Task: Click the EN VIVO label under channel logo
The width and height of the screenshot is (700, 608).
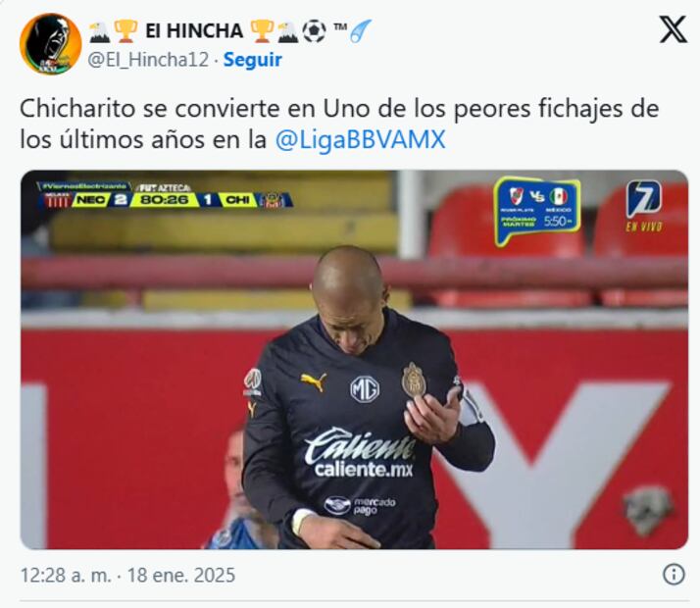Action: coord(644,227)
